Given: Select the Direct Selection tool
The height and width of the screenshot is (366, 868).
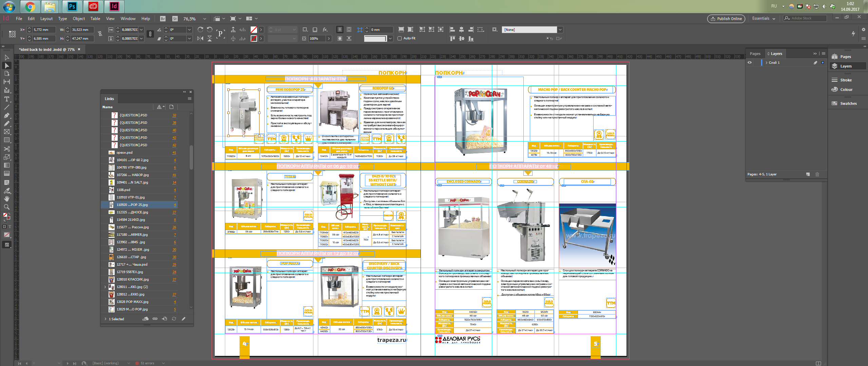Looking at the screenshot, I should (6, 65).
